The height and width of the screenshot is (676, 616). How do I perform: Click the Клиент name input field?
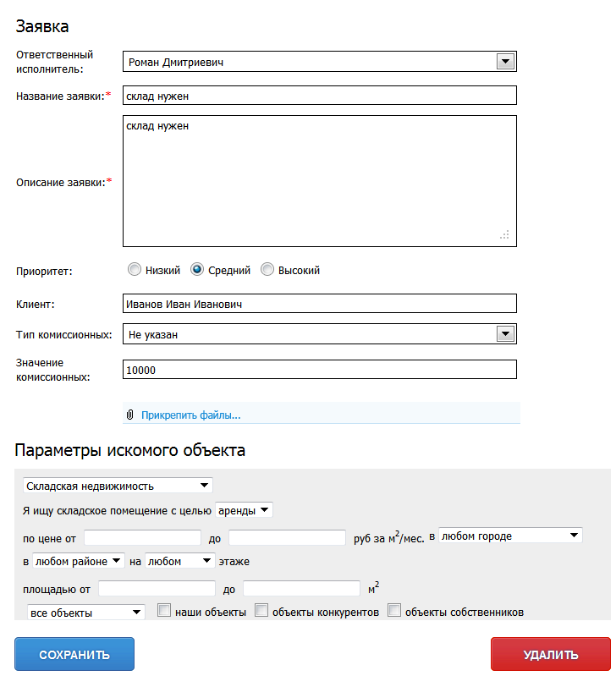coord(320,304)
